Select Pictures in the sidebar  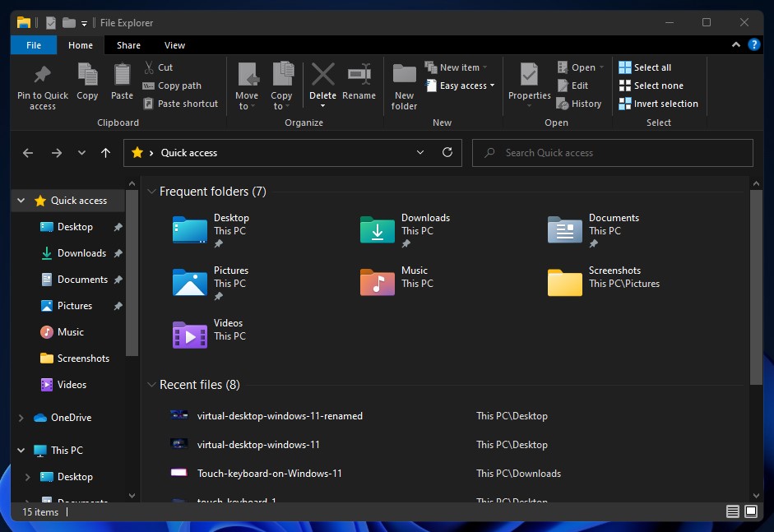pyautogui.click(x=75, y=306)
